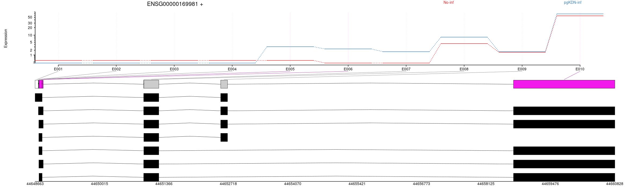Click exon label E003
The image size is (644, 188).
point(174,69)
